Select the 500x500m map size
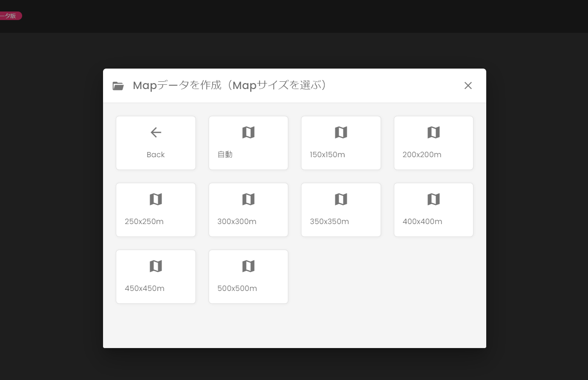Image resolution: width=588 pixels, height=380 pixels. coord(248,276)
